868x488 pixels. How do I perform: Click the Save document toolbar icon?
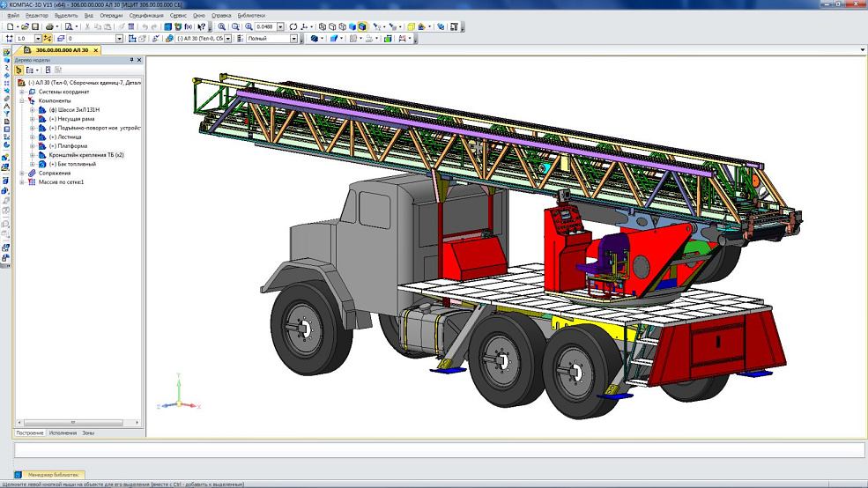pos(34,26)
